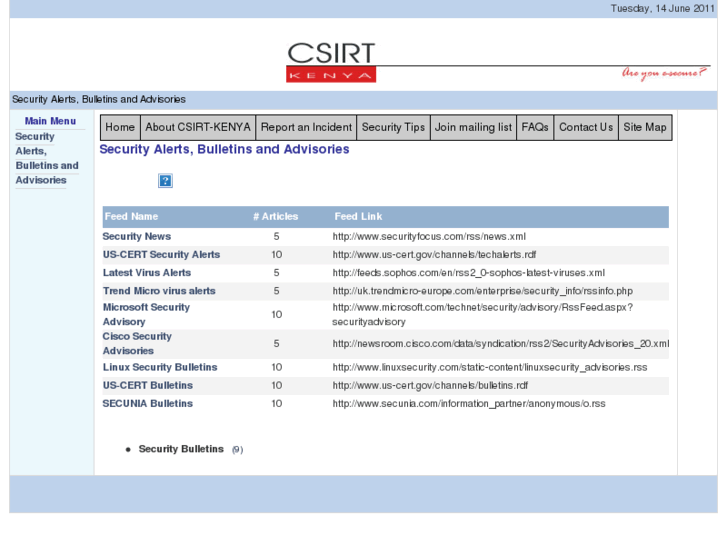Click the feeds.sophos.com latest-viruses URL
Screen dimensions: 727x545
tap(468, 273)
